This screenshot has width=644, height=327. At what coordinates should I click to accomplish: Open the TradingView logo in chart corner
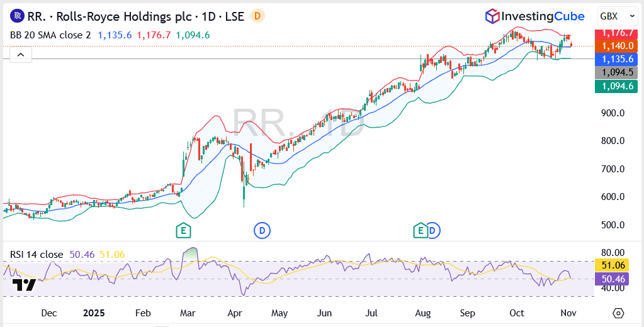(x=24, y=285)
